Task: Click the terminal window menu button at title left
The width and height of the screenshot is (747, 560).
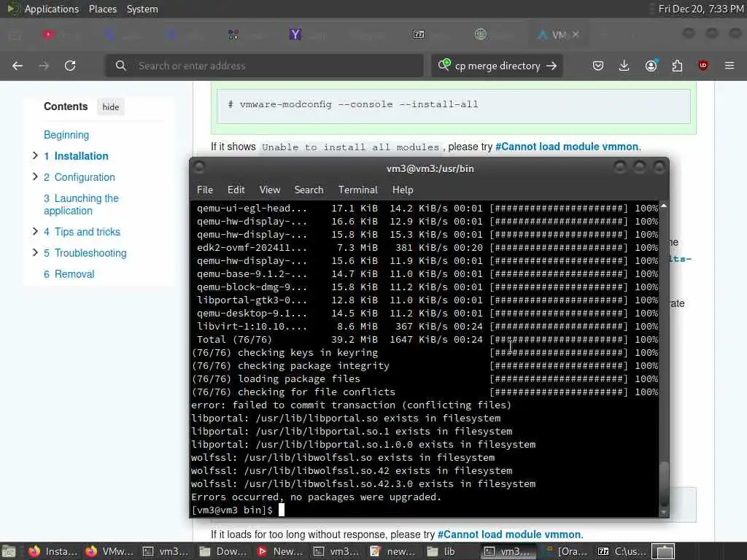Action: [x=200, y=167]
